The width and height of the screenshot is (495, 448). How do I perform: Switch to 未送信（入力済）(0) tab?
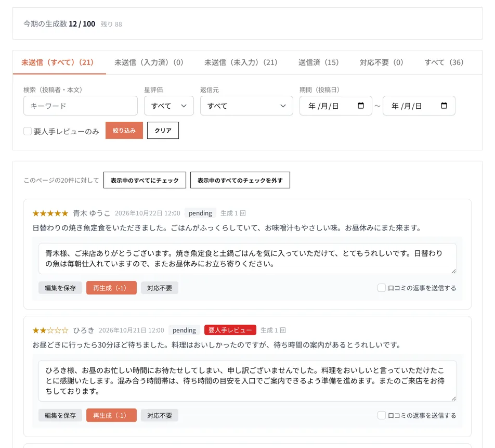tap(149, 62)
